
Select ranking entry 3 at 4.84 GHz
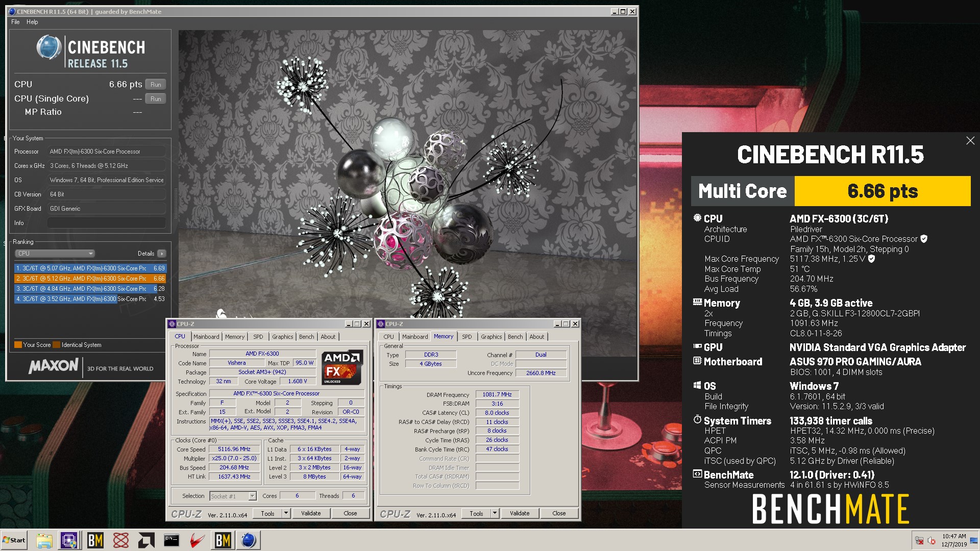pyautogui.click(x=90, y=289)
